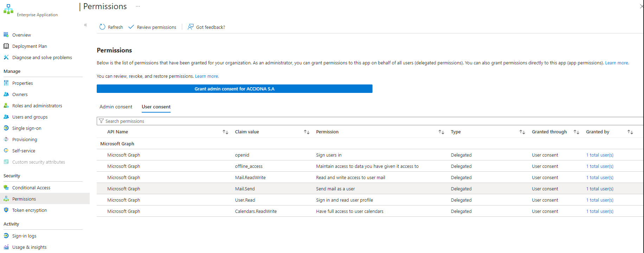Screen dimensions: 644x253
Task: Click the Single sign-on icon
Action: point(6,128)
